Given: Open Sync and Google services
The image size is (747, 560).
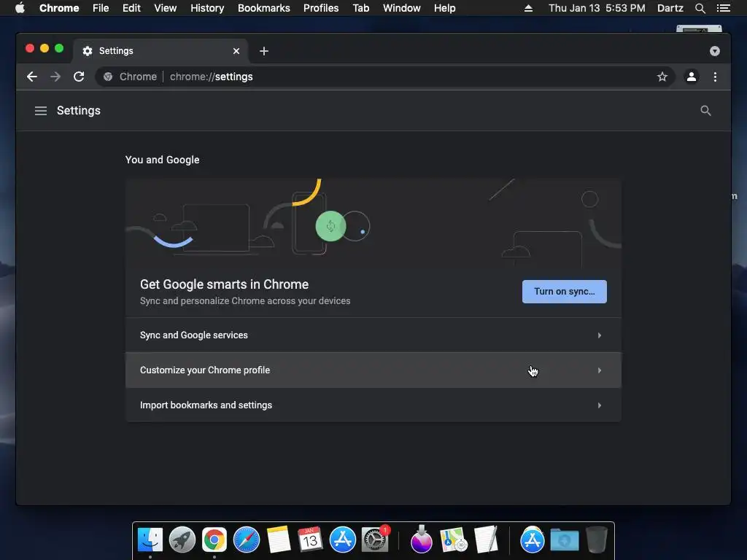Looking at the screenshot, I should [x=373, y=335].
